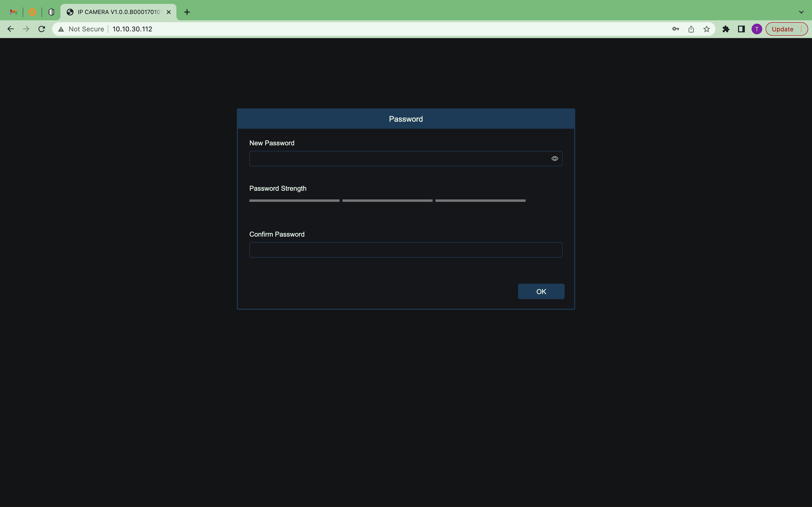This screenshot has width=812, height=507.
Task: Click the Confirm Password input field
Action: pyautogui.click(x=405, y=250)
